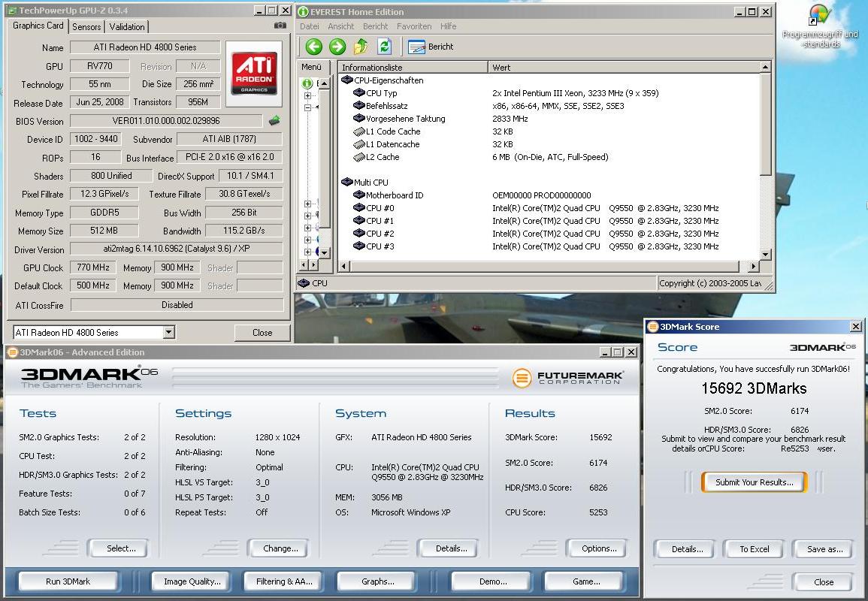The image size is (868, 601).
Task: Click Submit Your Results... button
Action: click(754, 482)
